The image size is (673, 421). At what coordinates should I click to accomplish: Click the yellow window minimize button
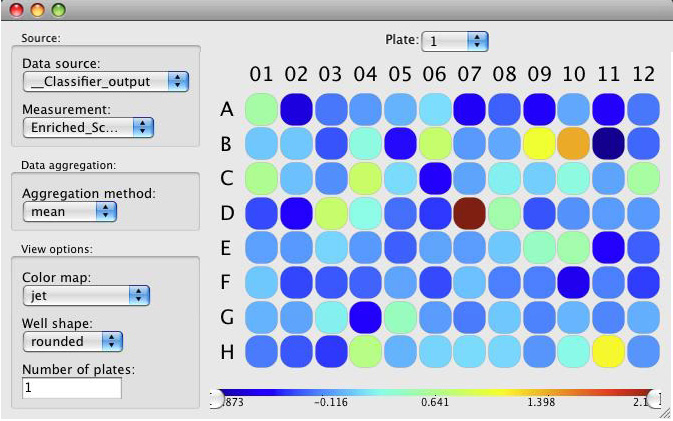click(x=38, y=11)
